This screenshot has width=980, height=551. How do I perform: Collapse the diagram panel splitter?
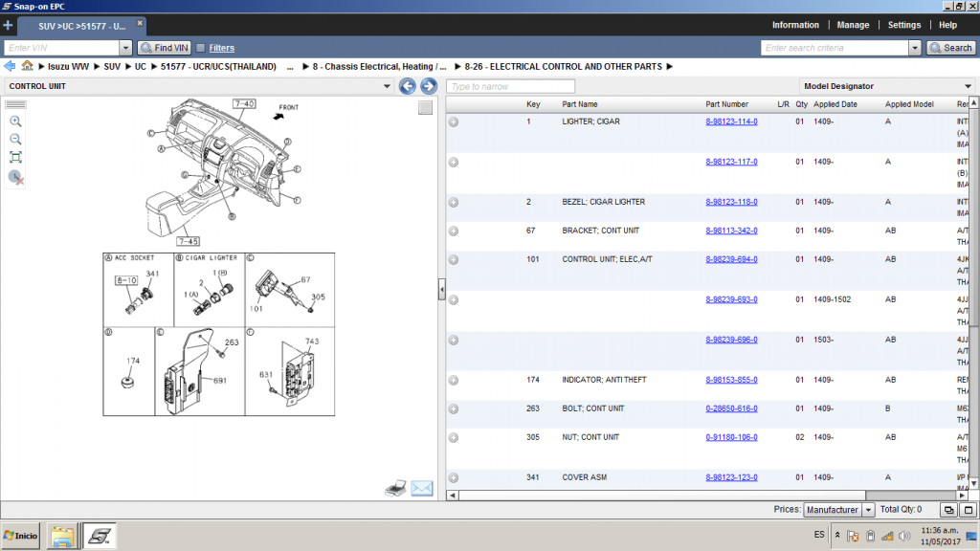(x=442, y=290)
